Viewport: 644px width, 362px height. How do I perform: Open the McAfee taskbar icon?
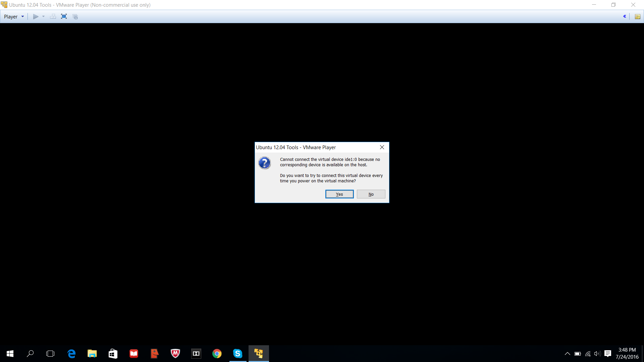[175, 354]
